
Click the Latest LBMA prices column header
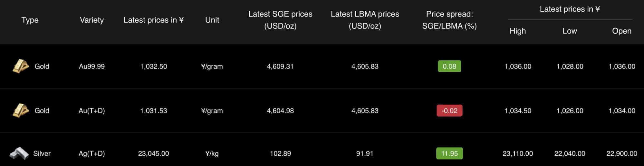(x=365, y=20)
